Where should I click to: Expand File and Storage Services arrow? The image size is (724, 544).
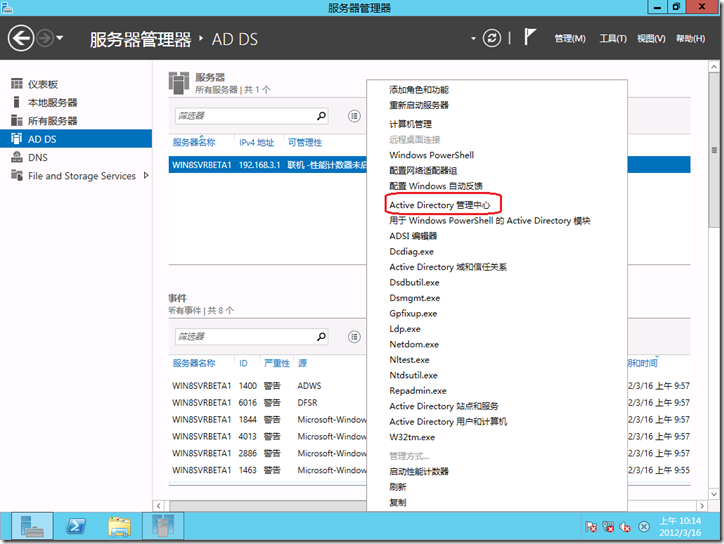pos(146,175)
